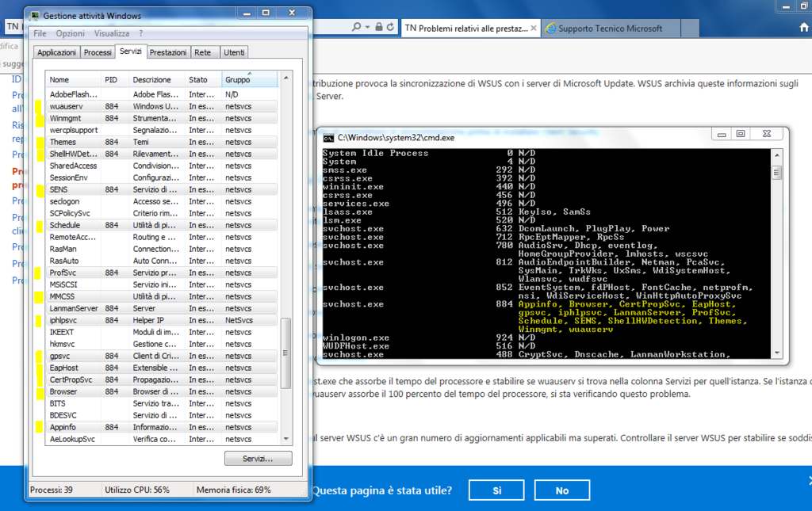This screenshot has height=511, width=812.
Task: Select the BITS service row
Action: point(161,404)
